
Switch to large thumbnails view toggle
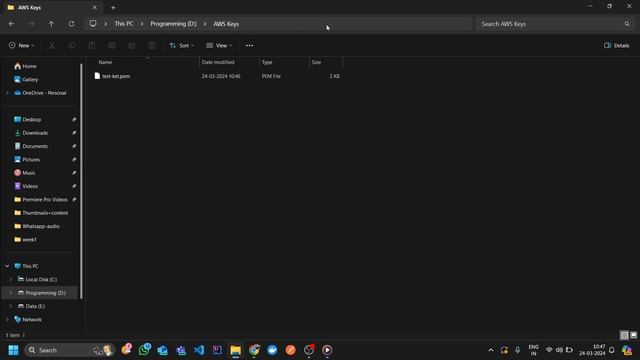[633, 335]
